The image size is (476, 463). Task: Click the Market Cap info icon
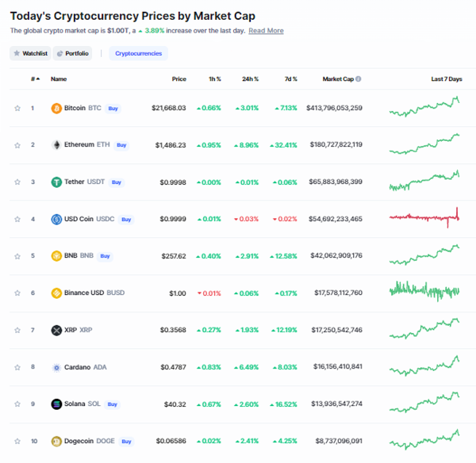point(359,79)
